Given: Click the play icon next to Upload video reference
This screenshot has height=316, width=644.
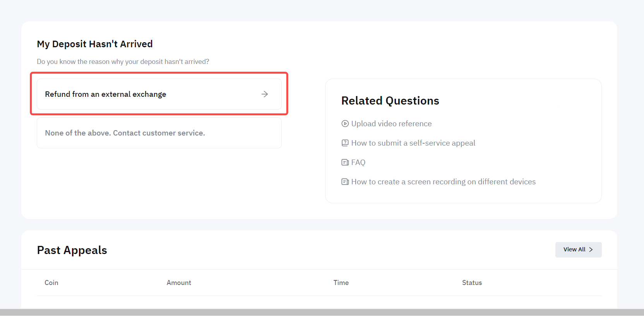Looking at the screenshot, I should click(345, 124).
